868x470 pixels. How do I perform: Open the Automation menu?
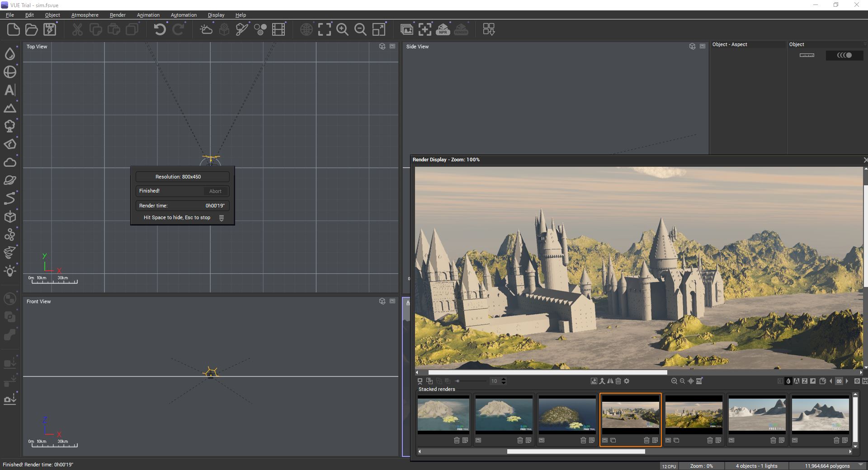(x=184, y=15)
